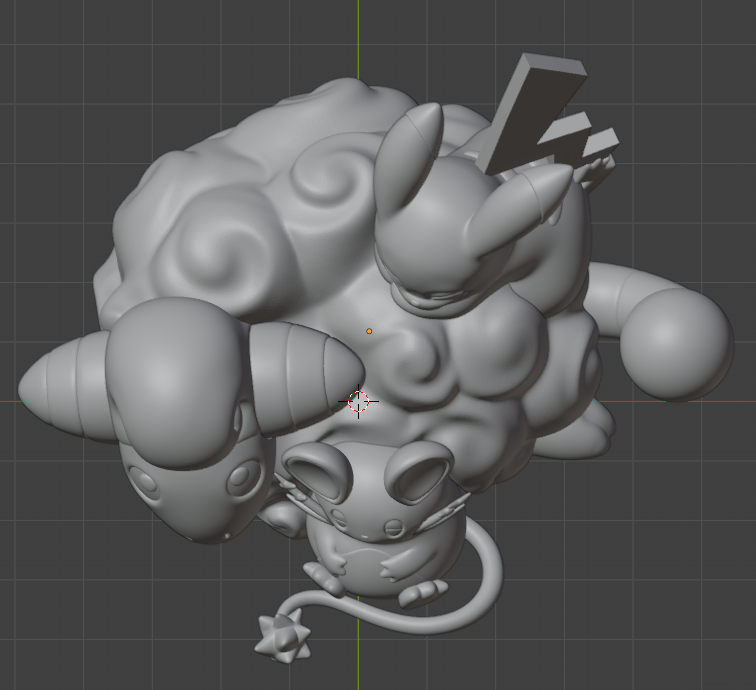The height and width of the screenshot is (690, 756).
Task: Click the 3D cursor crosshair in viewport
Action: 358,401
